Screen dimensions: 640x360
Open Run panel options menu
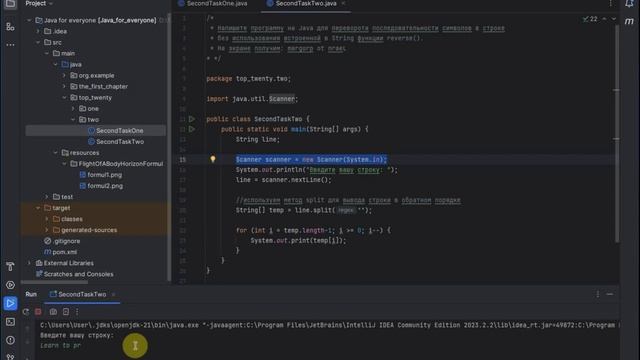click(x=598, y=294)
